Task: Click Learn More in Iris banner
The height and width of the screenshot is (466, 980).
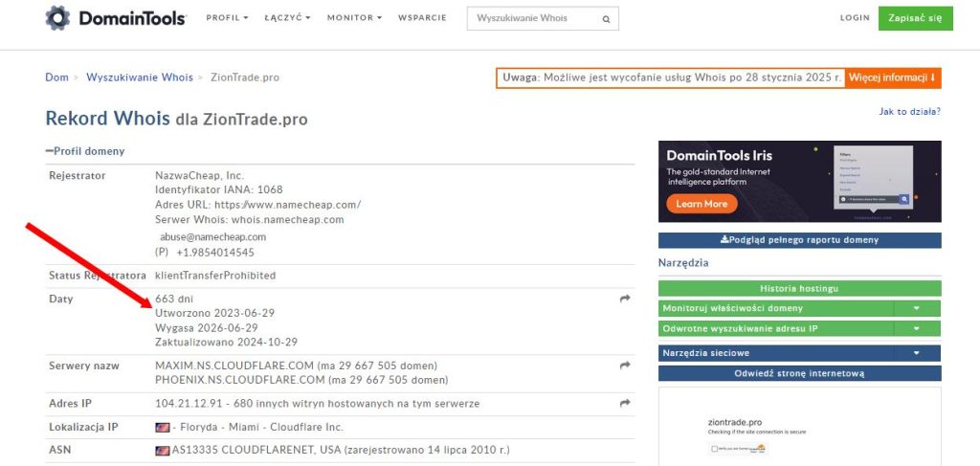Action: coord(702,204)
